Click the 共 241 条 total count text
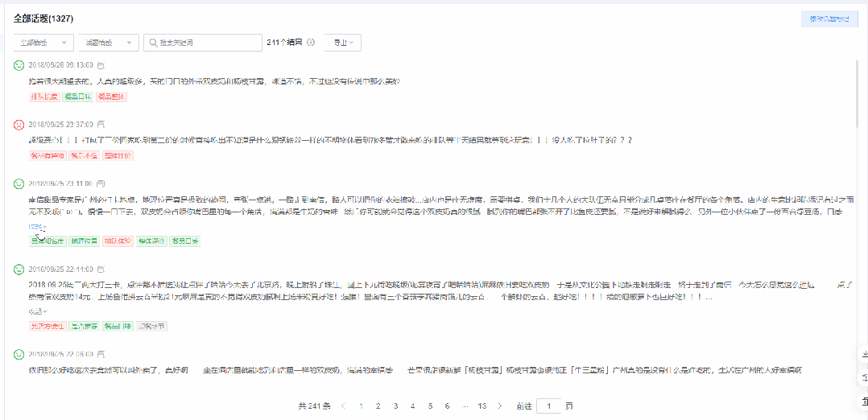 coord(314,406)
